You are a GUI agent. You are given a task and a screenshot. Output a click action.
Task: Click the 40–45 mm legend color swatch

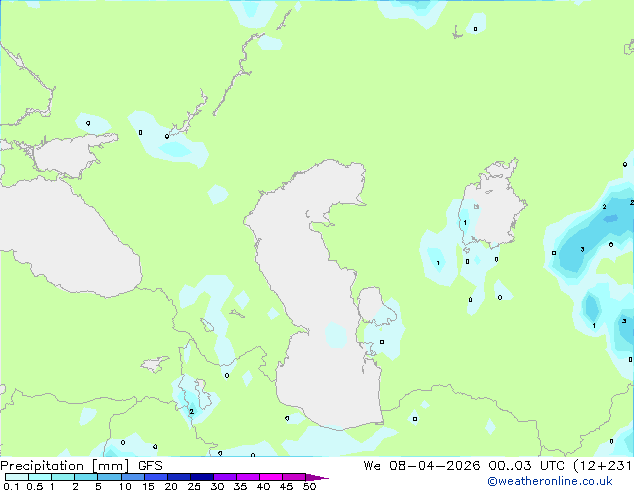tap(271, 477)
